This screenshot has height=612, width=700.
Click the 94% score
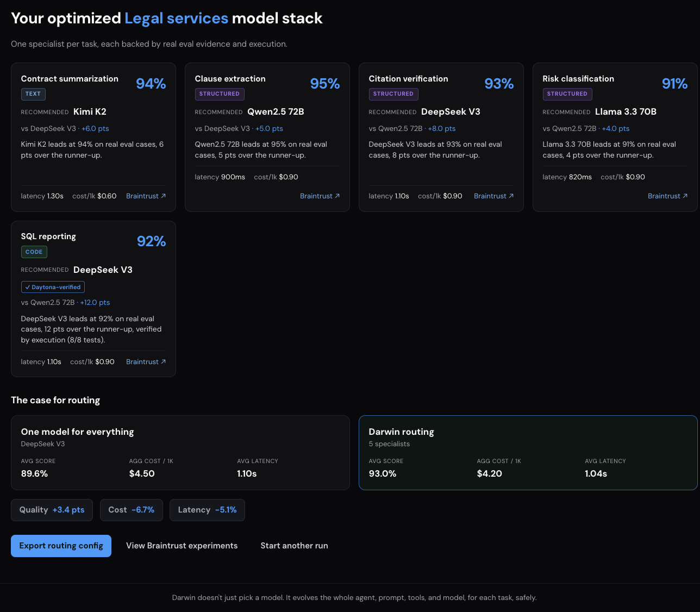coord(151,84)
